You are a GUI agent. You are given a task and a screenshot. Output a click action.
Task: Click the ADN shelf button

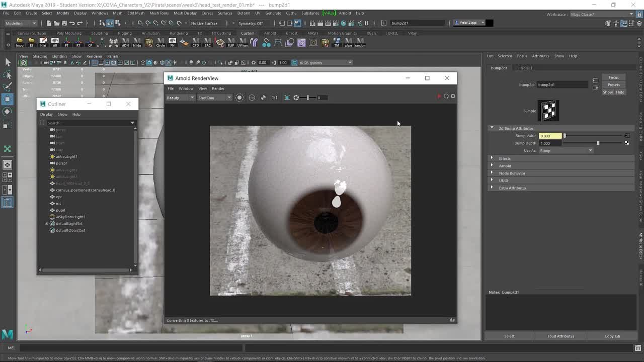(x=125, y=43)
